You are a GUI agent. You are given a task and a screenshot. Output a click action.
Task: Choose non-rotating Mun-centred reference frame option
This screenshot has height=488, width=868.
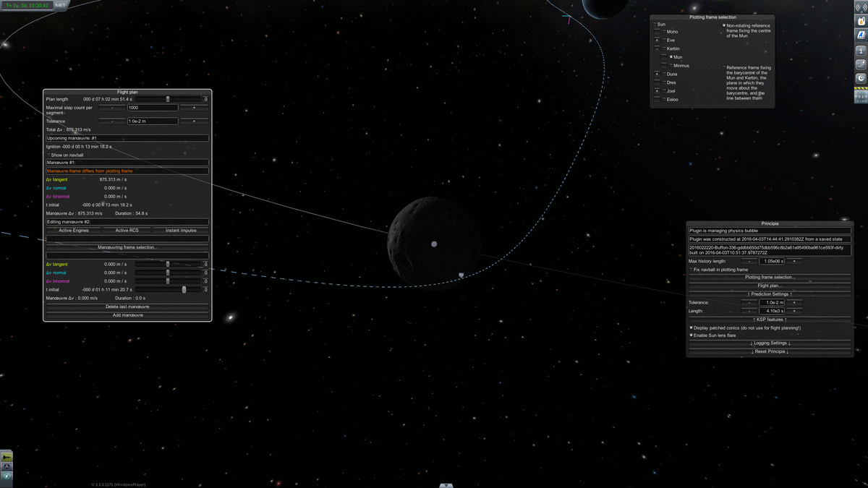[748, 30]
